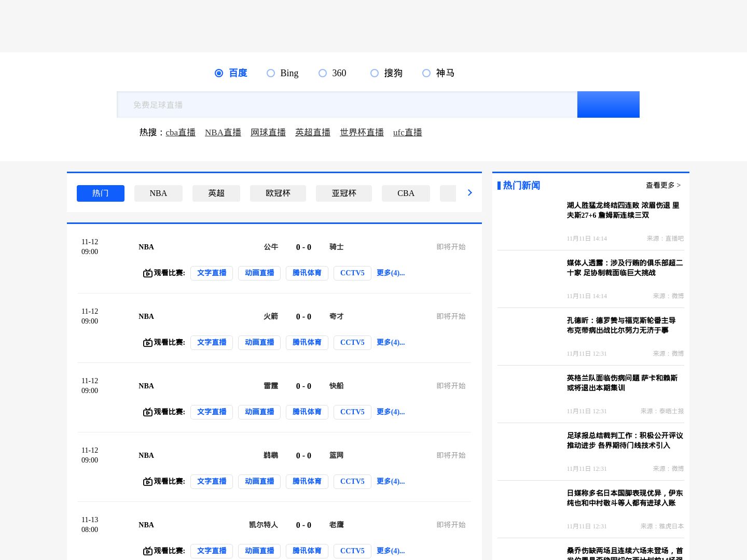Expand 更多(4)... for 鹈鹕 vs 篮网
747x560 pixels.
(x=391, y=481)
